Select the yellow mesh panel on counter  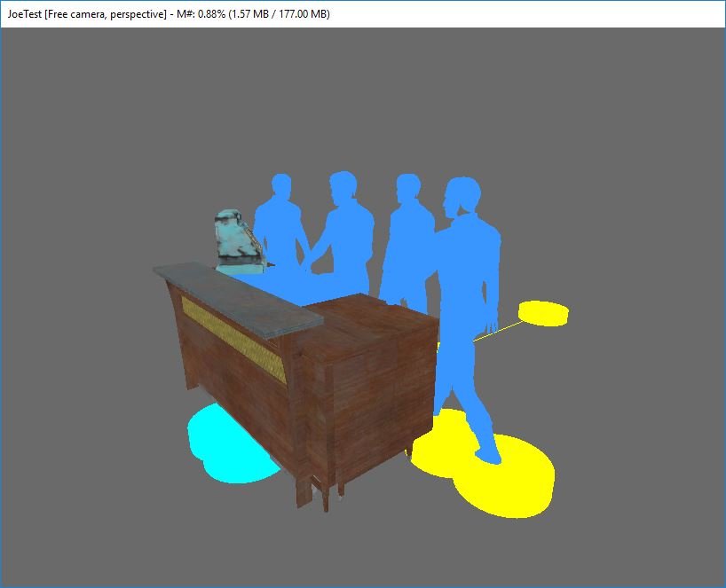coord(233,339)
